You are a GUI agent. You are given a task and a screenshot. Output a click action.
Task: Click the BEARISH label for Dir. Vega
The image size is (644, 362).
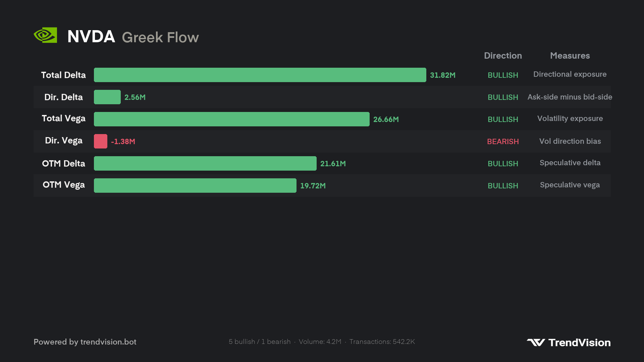(503, 141)
